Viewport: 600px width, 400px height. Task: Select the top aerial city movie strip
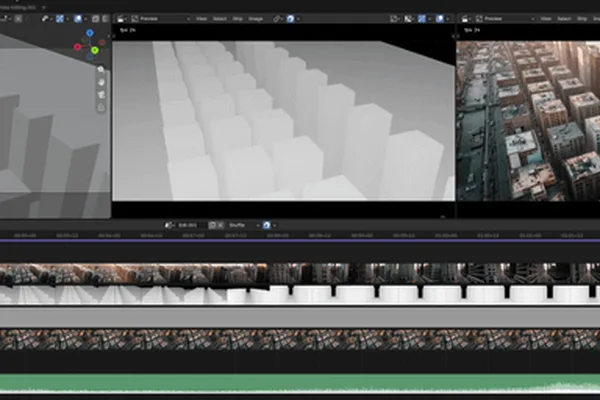300,273
